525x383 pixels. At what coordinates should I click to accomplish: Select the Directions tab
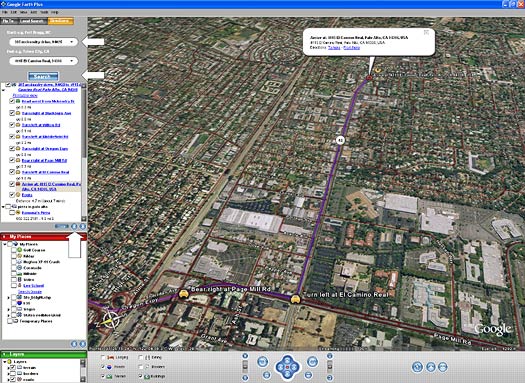(60, 21)
